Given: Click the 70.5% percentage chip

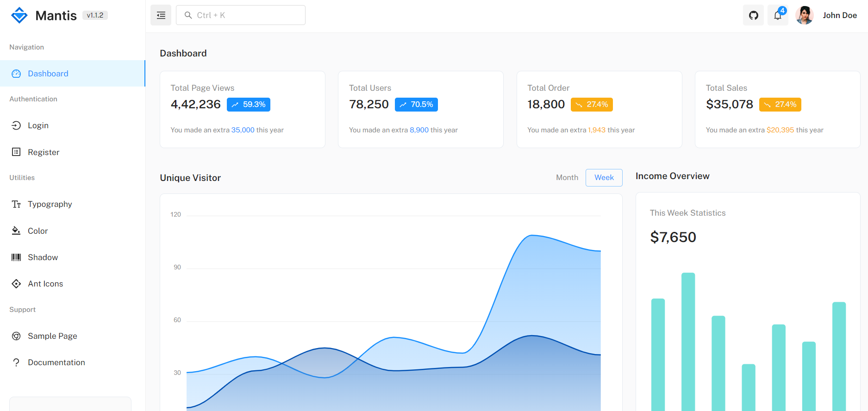Looking at the screenshot, I should click(x=416, y=105).
